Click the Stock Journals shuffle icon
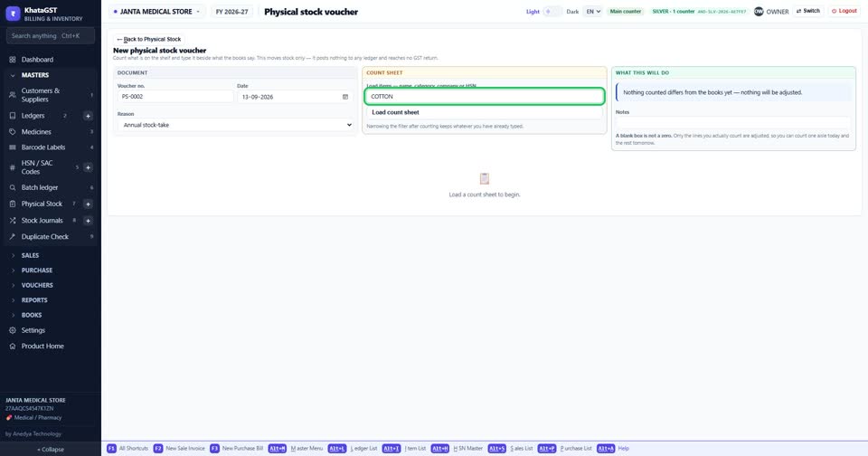The height and width of the screenshot is (456, 868). [x=12, y=221]
